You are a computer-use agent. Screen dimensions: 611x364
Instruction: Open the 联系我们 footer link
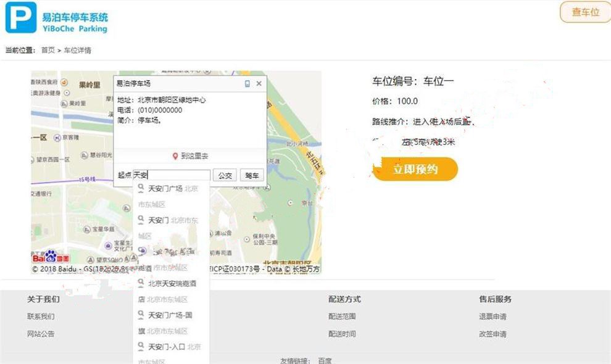click(40, 316)
